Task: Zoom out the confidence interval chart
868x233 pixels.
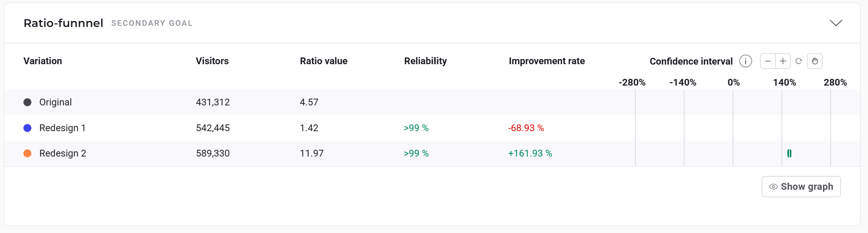Action: [x=768, y=61]
